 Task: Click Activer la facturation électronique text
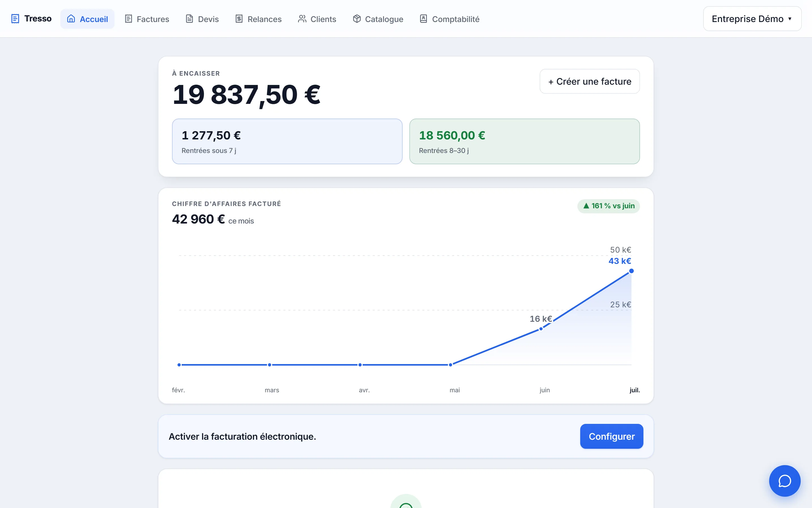(242, 436)
